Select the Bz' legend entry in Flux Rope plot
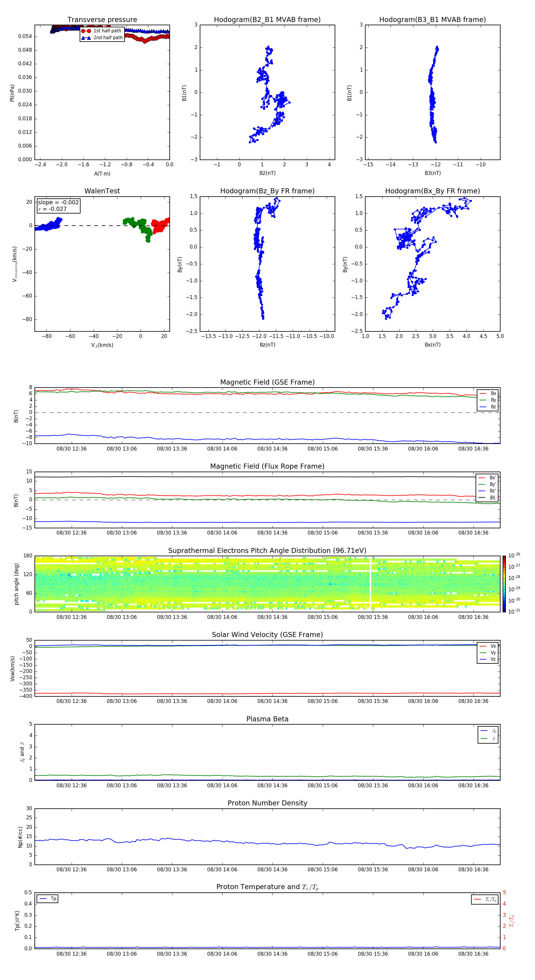Screen dimensions: 535x980 pos(487,491)
